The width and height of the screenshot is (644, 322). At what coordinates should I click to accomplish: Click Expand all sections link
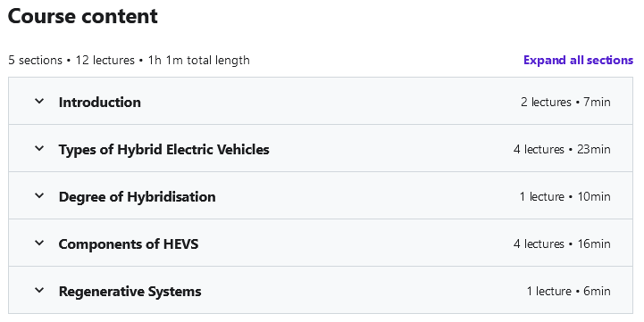coord(578,60)
